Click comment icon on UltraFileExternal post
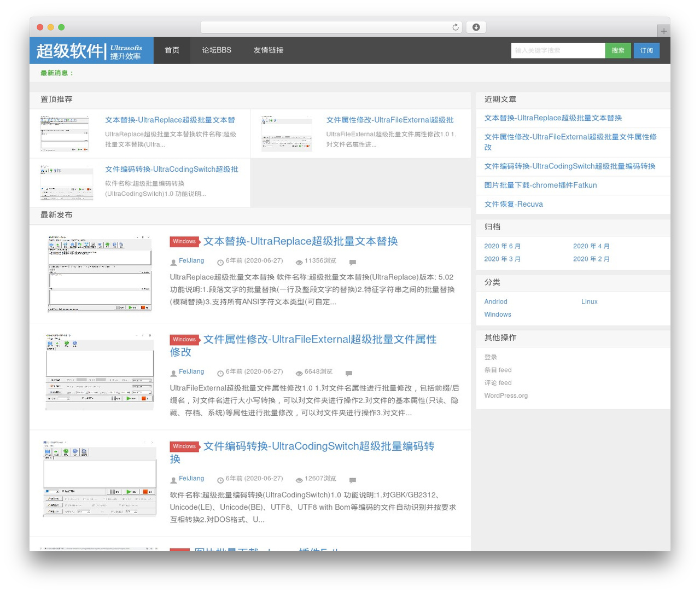Screen dimensions: 700x593 (349, 373)
